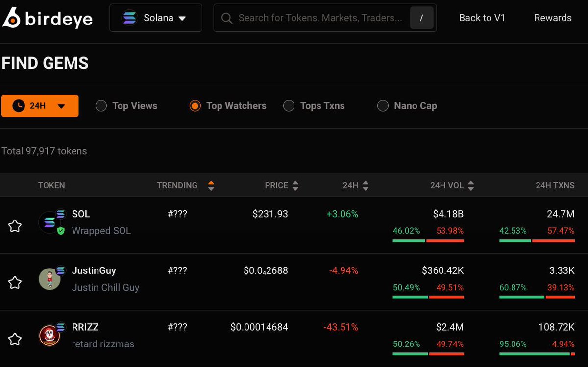Open the RRIZZ token name link
Image resolution: width=588 pixels, height=367 pixels.
pos(85,327)
